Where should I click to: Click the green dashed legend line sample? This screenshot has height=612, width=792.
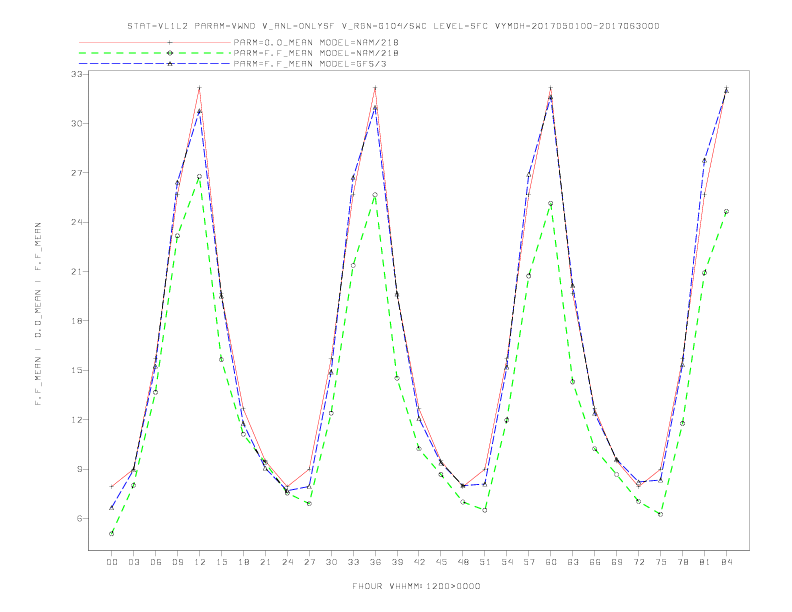(155, 53)
